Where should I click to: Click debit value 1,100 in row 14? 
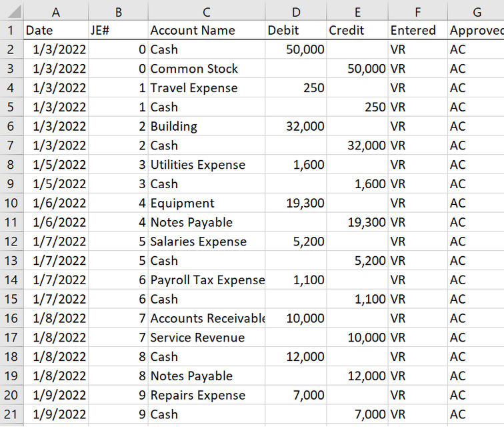click(296, 280)
